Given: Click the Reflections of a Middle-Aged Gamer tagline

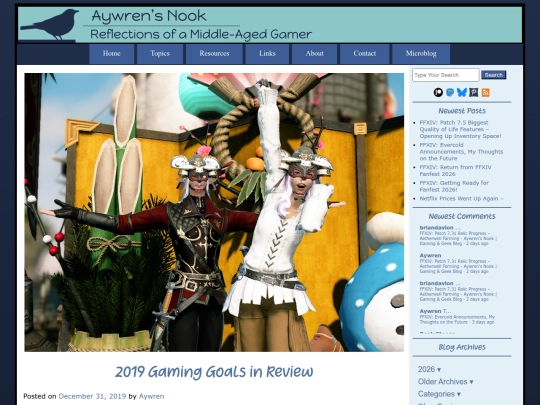Looking at the screenshot, I should pyautogui.click(x=201, y=34).
